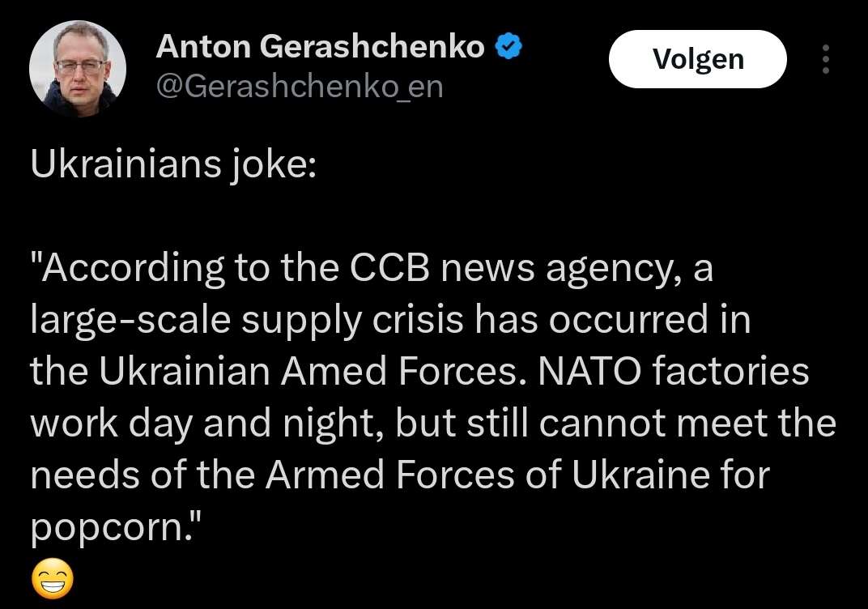868x609 pixels.
Task: Click the word 'NATO' in the tweet
Action: 589,371
